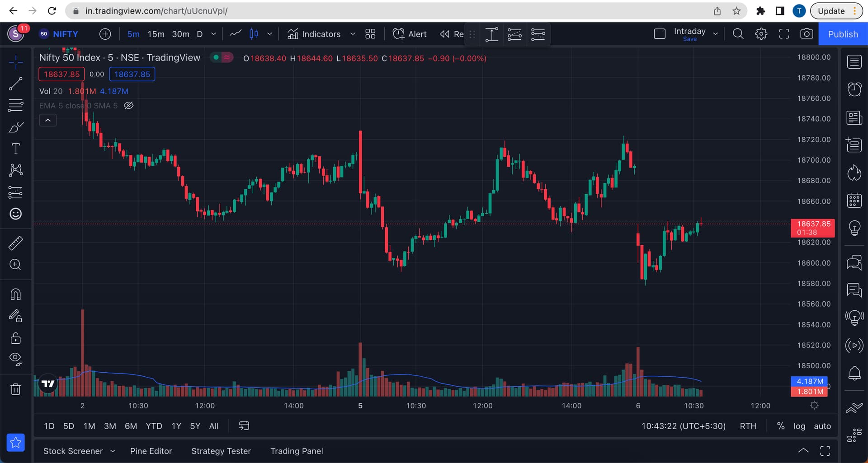The height and width of the screenshot is (463, 868).
Task: Open the Intraday layout dropdown arrow
Action: 715,34
